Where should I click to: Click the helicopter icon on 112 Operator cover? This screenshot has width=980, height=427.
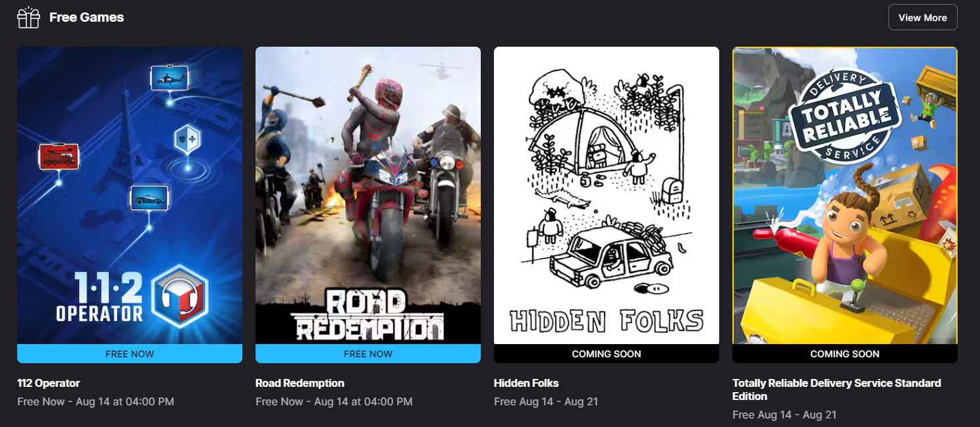[169, 78]
